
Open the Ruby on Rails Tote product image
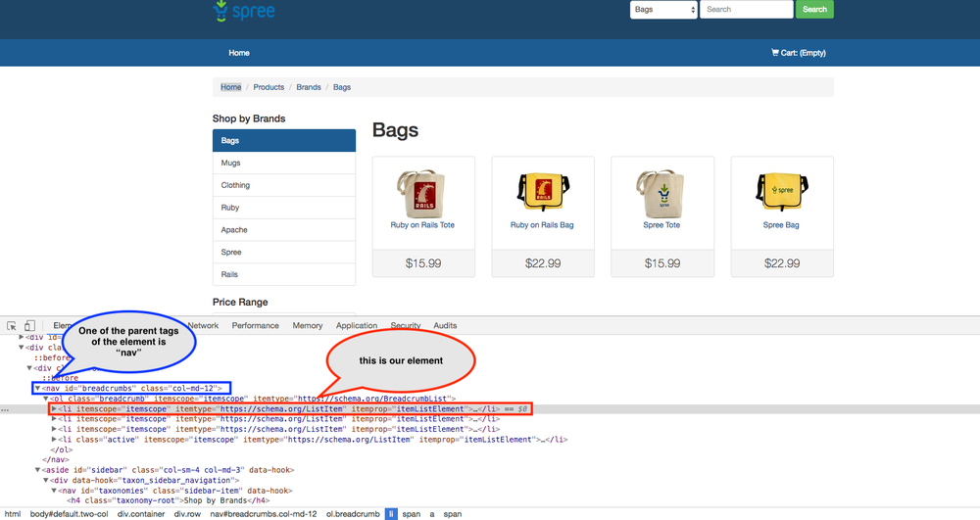coord(421,193)
